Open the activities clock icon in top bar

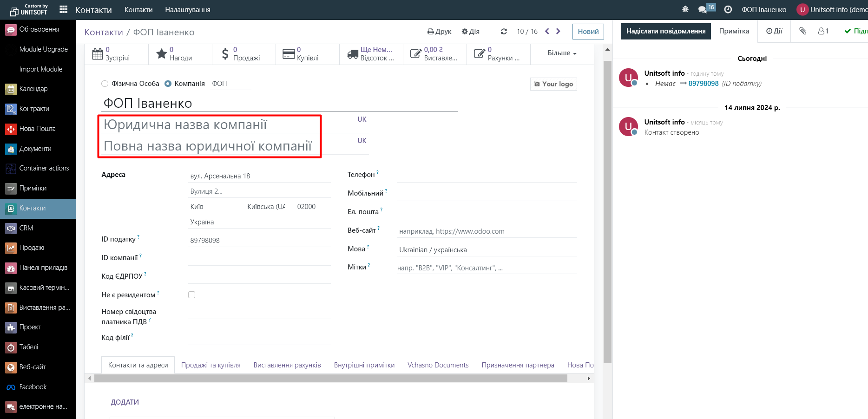728,9
